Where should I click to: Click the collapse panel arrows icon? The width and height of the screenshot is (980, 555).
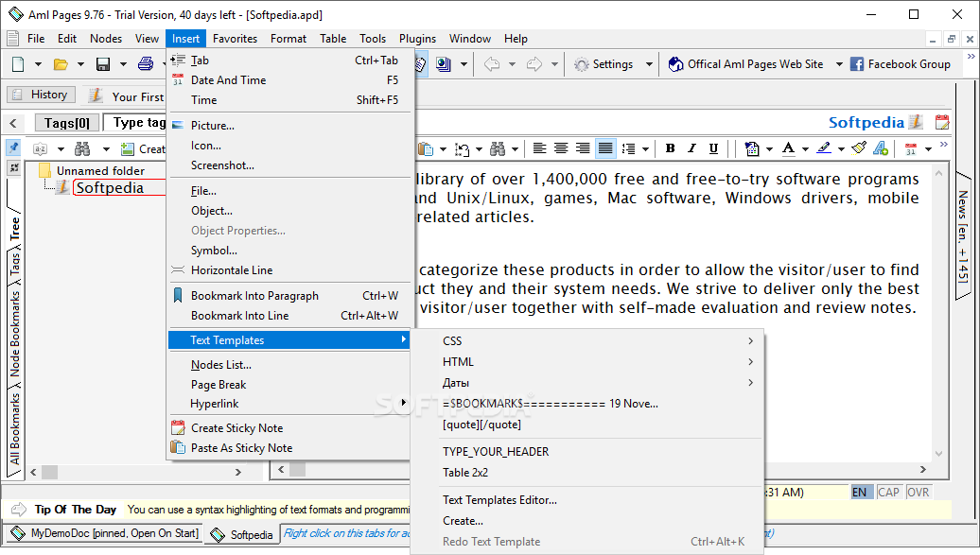(14, 167)
